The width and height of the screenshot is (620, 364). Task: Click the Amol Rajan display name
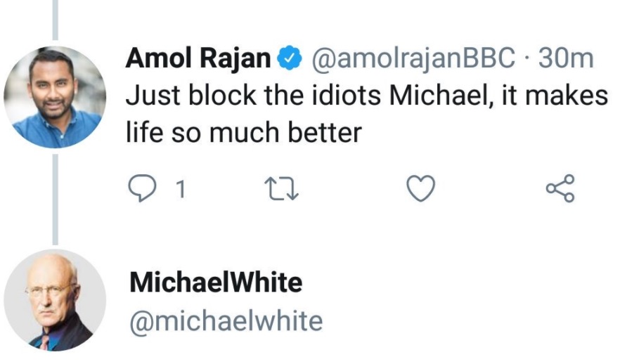198,59
